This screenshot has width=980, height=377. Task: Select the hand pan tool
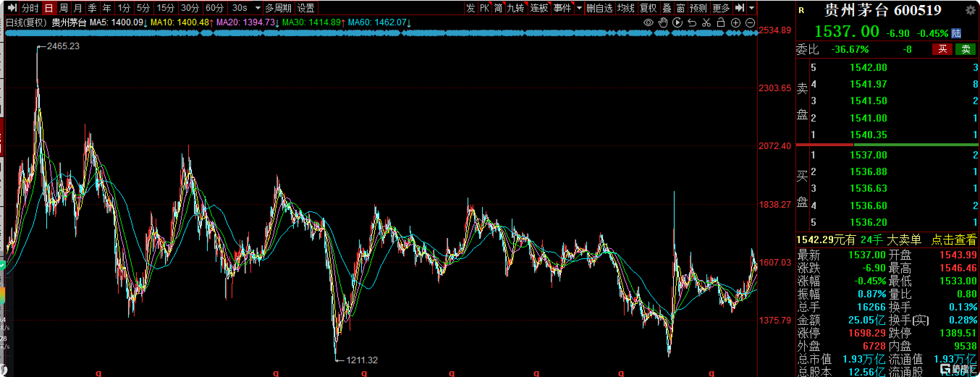point(663,23)
